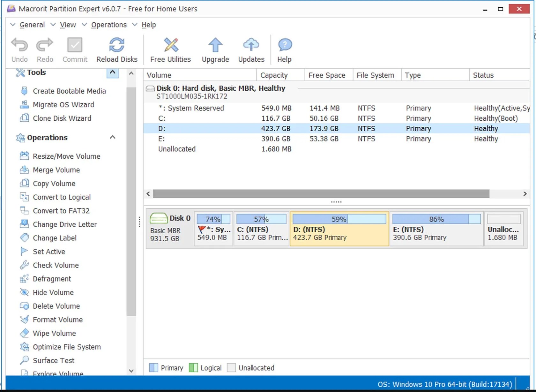Collapse the Operations section
This screenshot has height=392, width=536.
coord(112,137)
